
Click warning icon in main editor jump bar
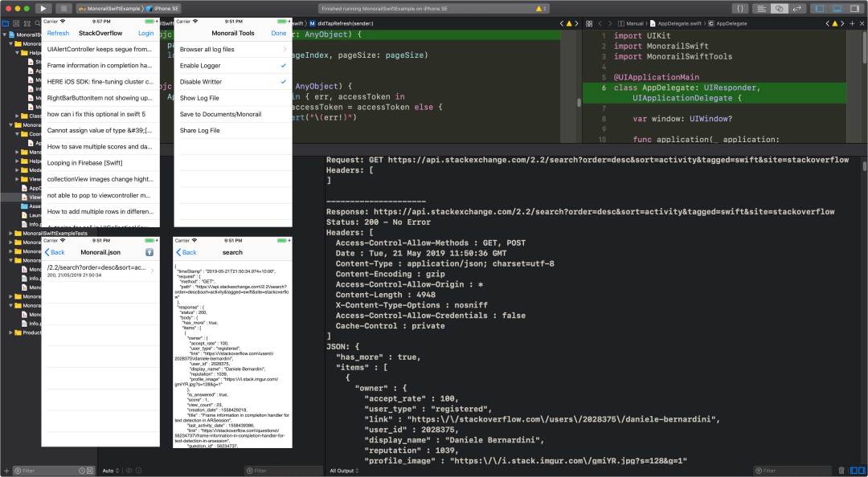tap(568, 23)
